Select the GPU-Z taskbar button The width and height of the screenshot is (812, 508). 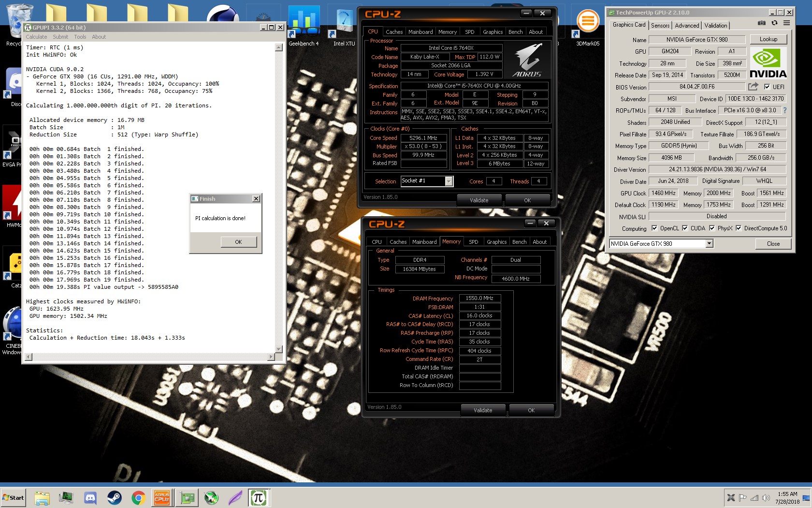click(187, 497)
